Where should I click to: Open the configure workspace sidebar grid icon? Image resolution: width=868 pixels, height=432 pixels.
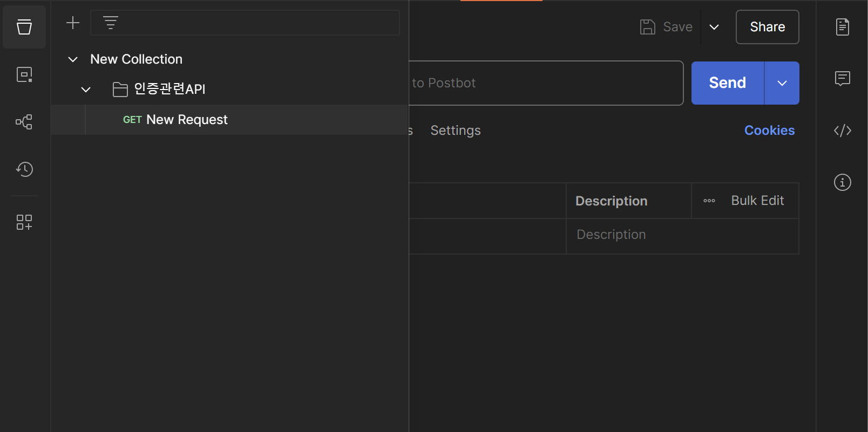(x=24, y=222)
